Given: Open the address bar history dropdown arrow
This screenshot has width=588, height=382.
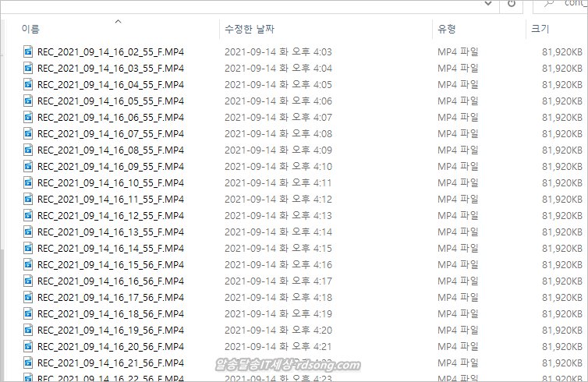Looking at the screenshot, I should pos(488,4).
